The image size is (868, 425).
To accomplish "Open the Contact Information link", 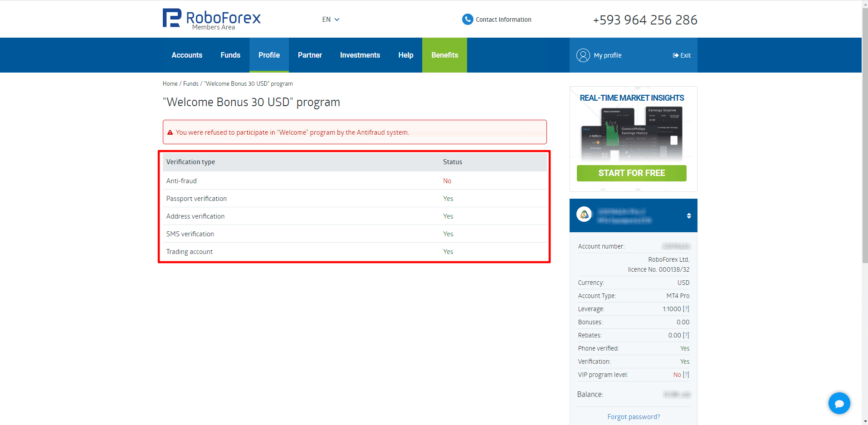I will (503, 20).
